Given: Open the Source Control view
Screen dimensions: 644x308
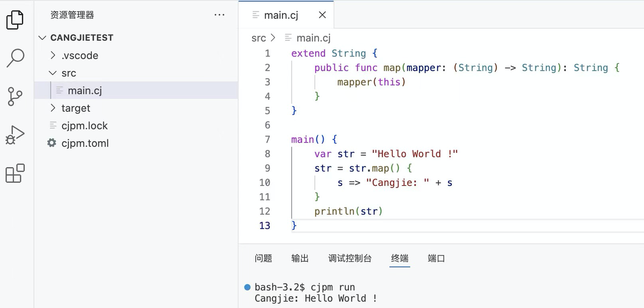Looking at the screenshot, I should click(15, 96).
